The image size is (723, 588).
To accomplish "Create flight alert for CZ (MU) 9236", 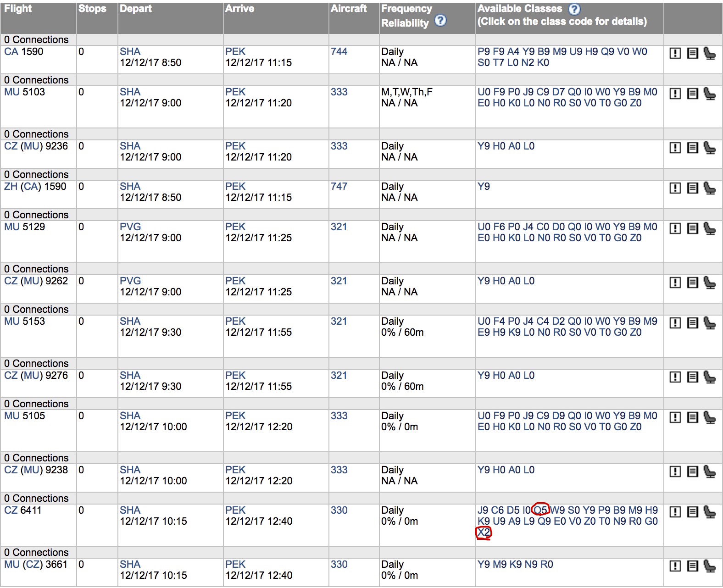I will pyautogui.click(x=675, y=148).
